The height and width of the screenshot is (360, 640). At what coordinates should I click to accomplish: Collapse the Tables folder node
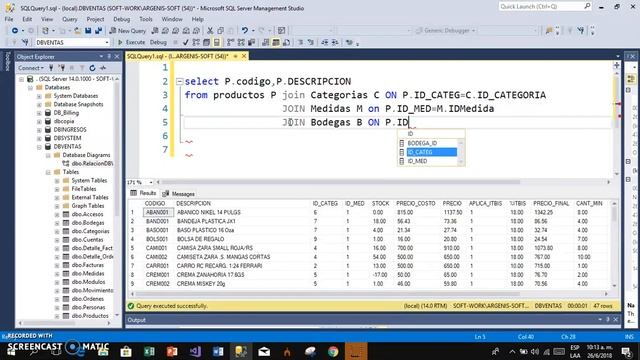coord(48,172)
